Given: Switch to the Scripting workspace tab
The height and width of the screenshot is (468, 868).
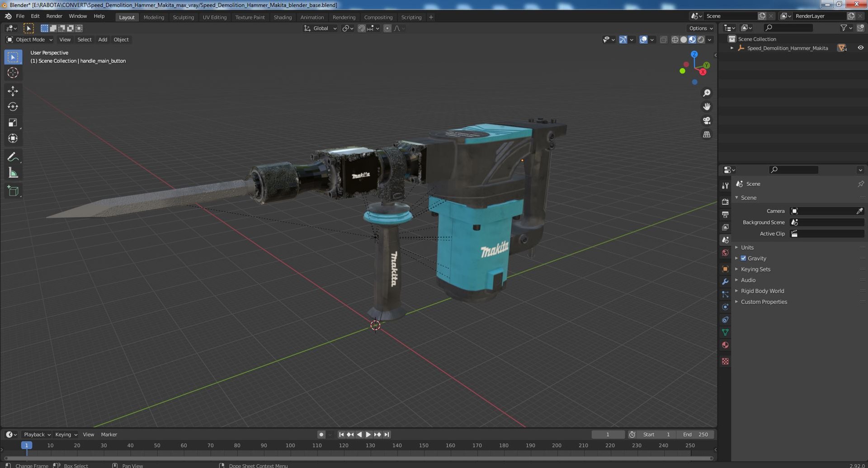Looking at the screenshot, I should point(411,17).
